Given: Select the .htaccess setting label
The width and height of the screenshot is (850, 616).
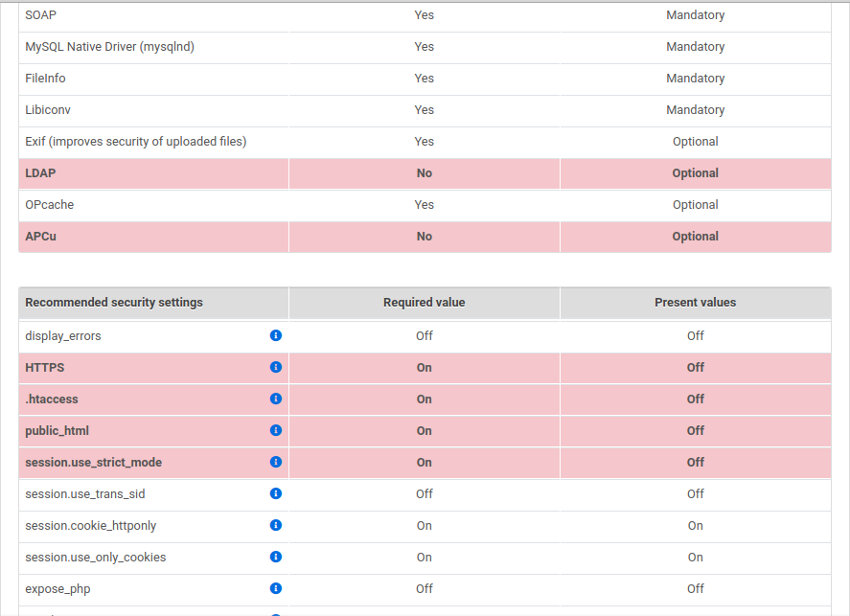Looking at the screenshot, I should click(52, 399).
